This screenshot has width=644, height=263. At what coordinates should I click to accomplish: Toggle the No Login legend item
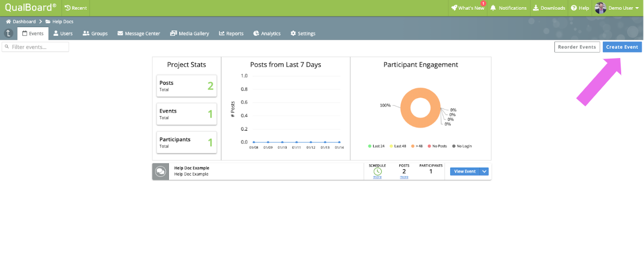[x=462, y=146]
